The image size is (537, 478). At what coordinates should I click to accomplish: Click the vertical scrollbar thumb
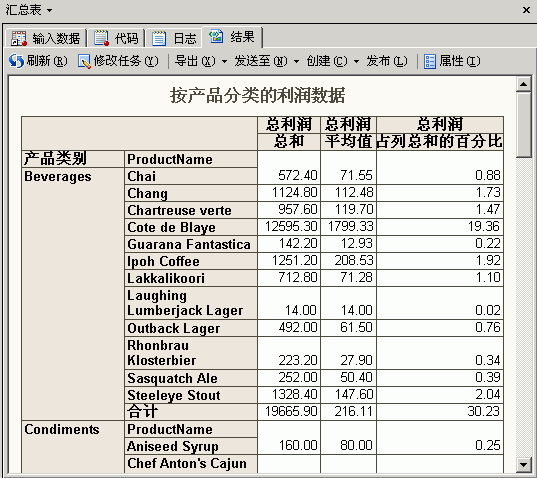(524, 125)
